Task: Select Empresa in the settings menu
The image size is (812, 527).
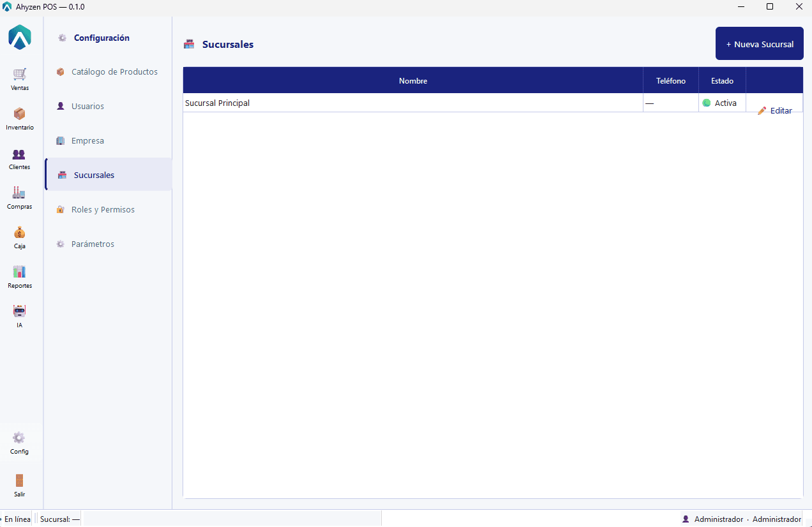Action: [x=108, y=141]
